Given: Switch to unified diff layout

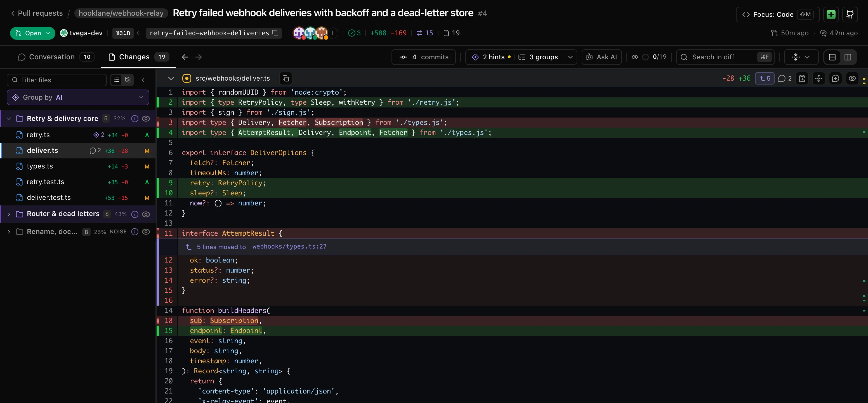Looking at the screenshot, I should (x=832, y=57).
